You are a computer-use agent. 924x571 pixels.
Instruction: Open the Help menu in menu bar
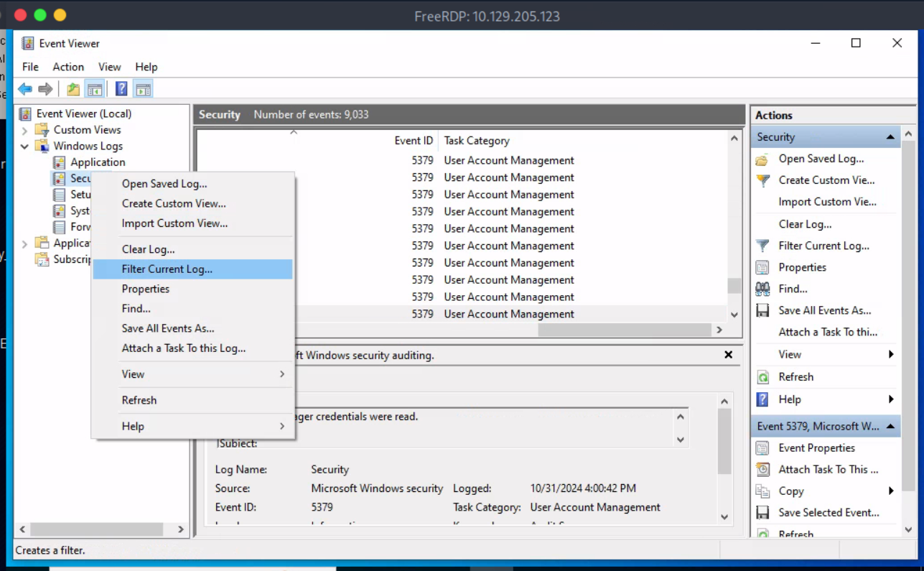pos(146,67)
